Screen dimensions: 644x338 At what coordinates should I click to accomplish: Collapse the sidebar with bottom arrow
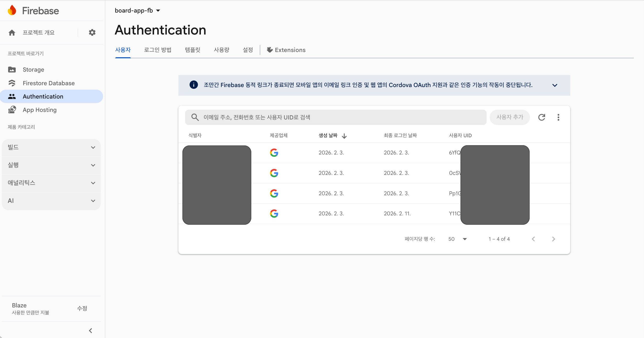click(91, 330)
